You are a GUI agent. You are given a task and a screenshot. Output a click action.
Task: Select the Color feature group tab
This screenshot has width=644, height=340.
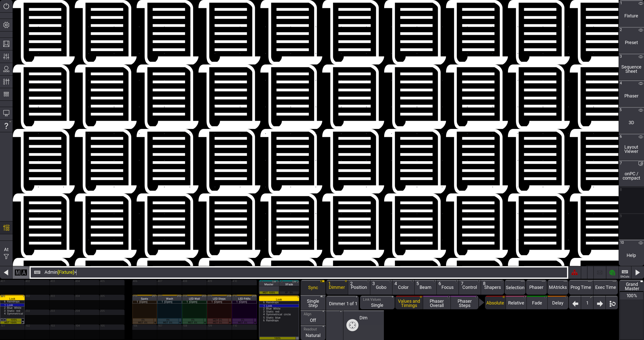coord(403,287)
